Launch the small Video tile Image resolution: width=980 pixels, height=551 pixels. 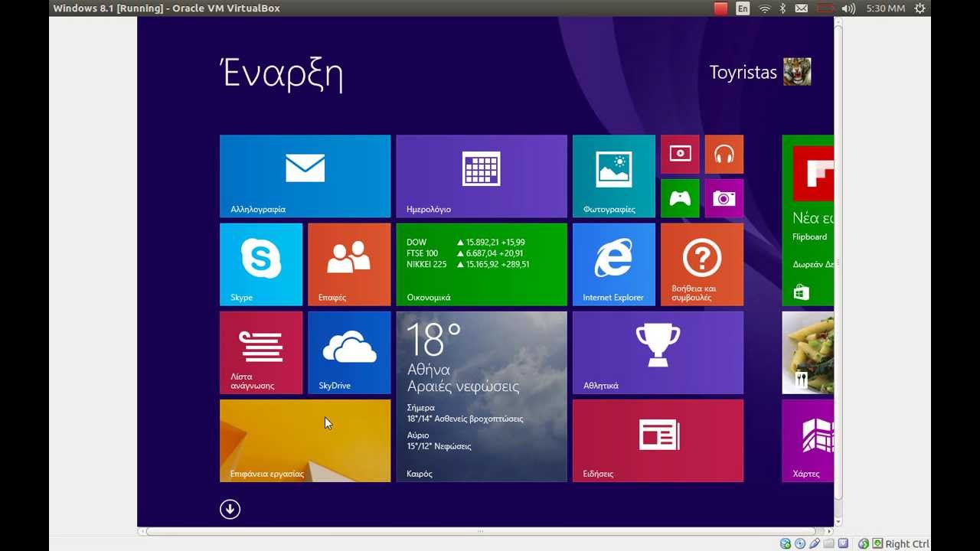680,155
